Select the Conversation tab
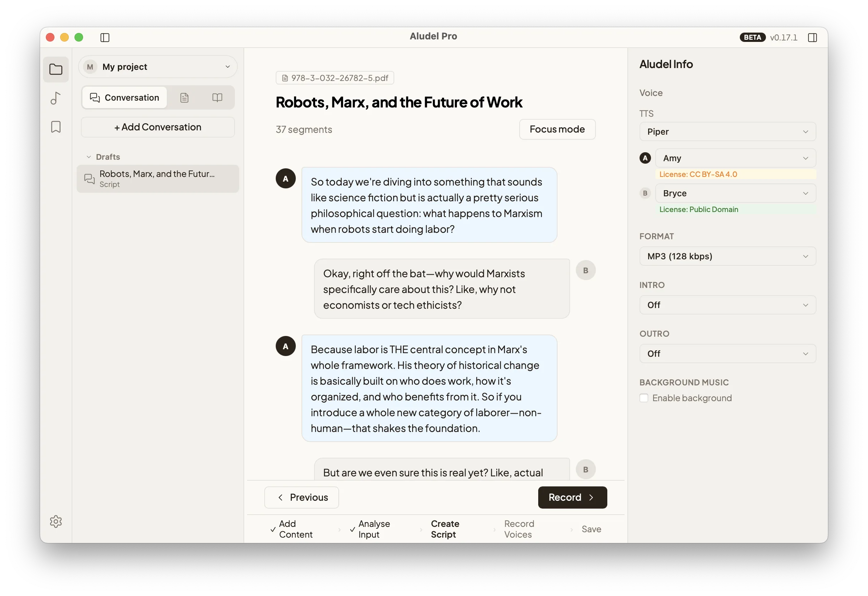 pyautogui.click(x=124, y=97)
